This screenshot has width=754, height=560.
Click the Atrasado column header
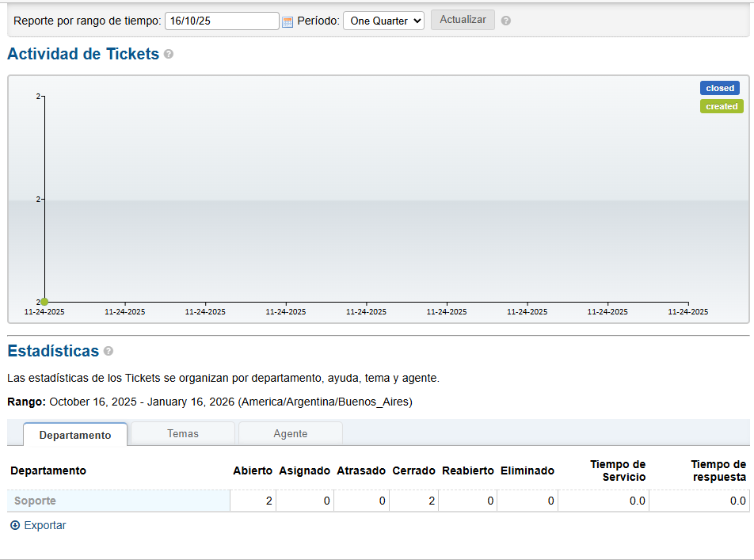pos(361,470)
